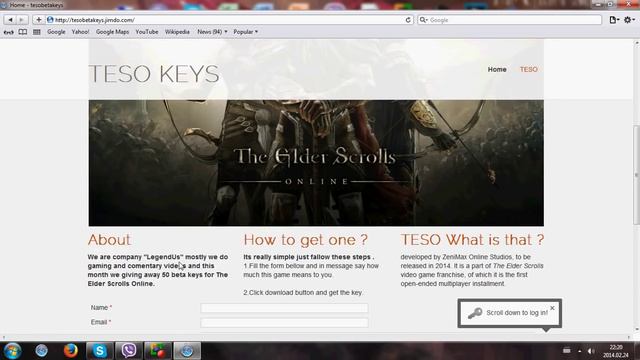Show the Reading List glasses icon
This screenshot has height=360, width=640.
[9, 32]
